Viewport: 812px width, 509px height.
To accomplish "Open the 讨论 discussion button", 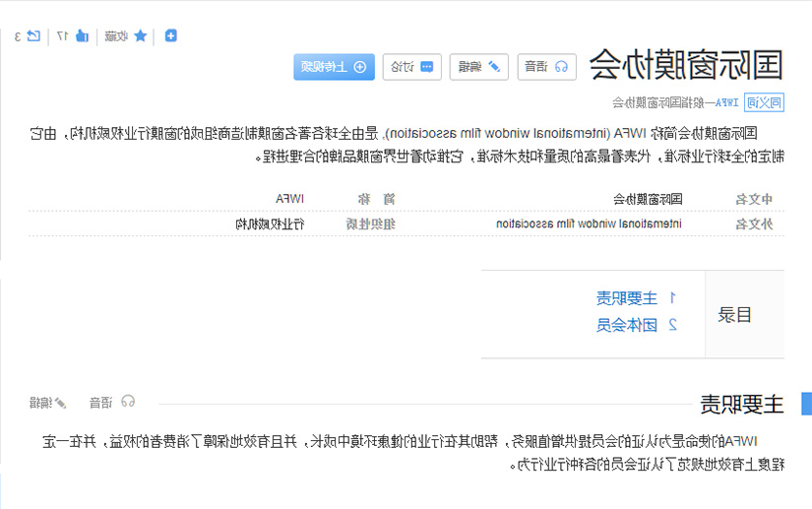I will coord(412,67).
